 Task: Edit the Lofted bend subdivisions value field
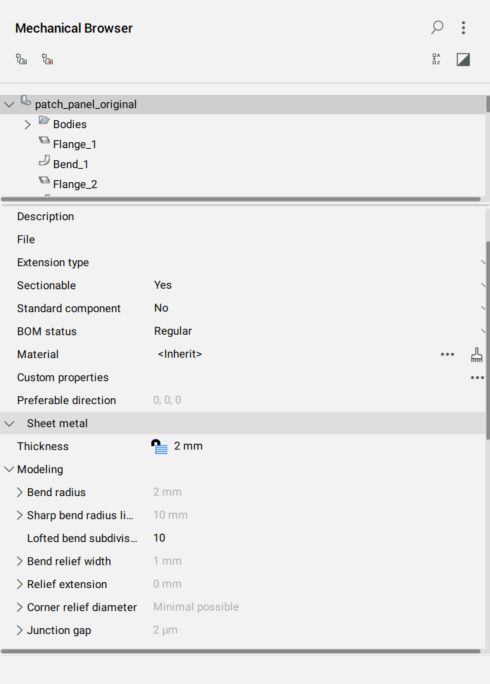click(x=318, y=538)
